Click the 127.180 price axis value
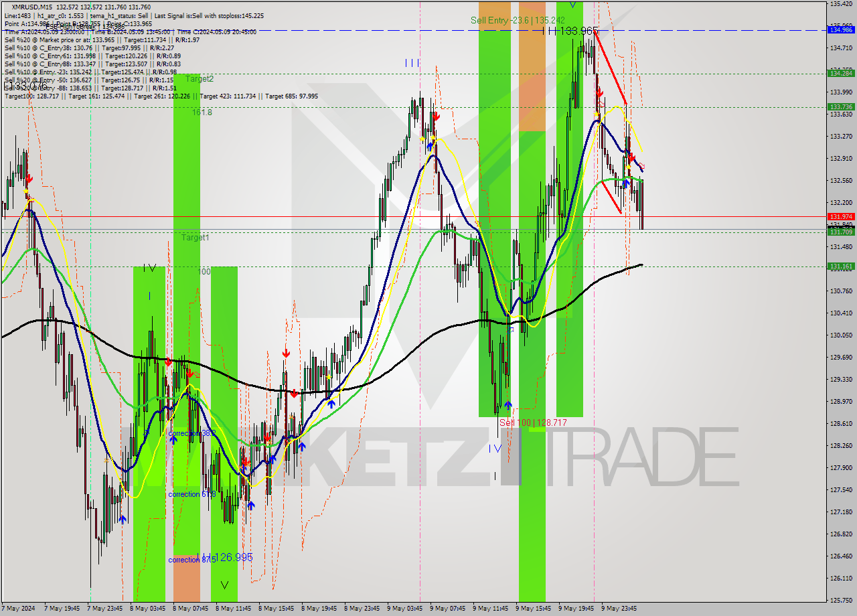 click(x=841, y=512)
